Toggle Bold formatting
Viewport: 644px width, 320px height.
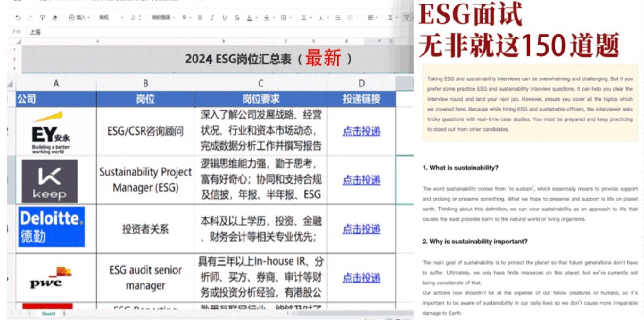coord(200,18)
